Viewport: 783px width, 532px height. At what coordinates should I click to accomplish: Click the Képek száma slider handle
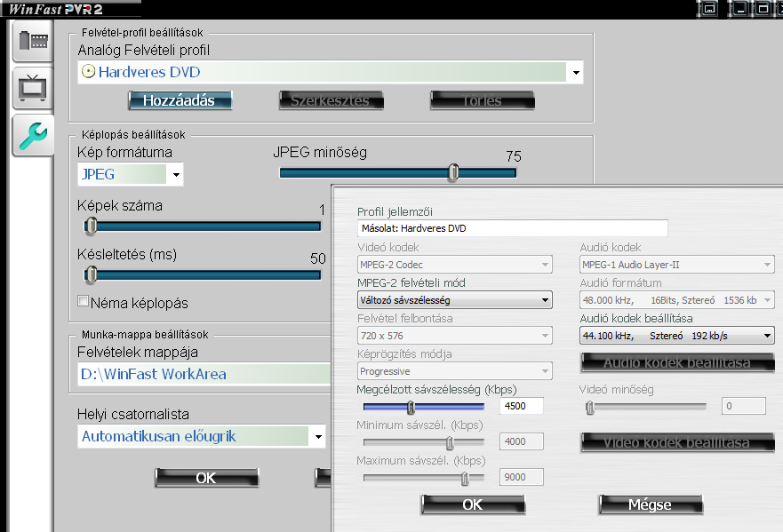click(x=91, y=226)
